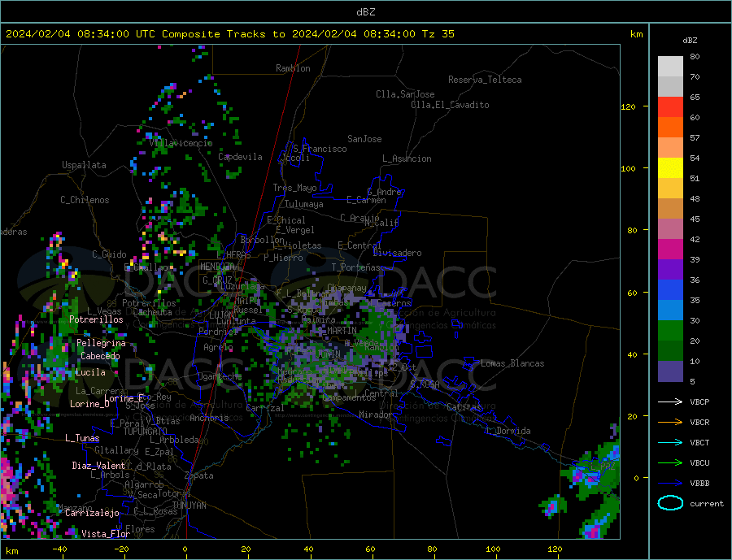Click the cyan VBCT arrow in legend
This screenshot has height=560, width=732.
[670, 442]
